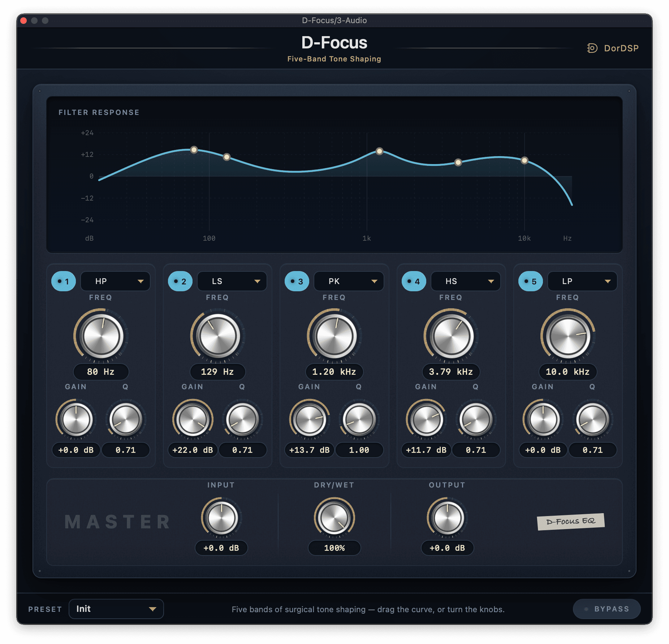Click band 1 Q knob
The width and height of the screenshot is (669, 644).
coord(126,420)
